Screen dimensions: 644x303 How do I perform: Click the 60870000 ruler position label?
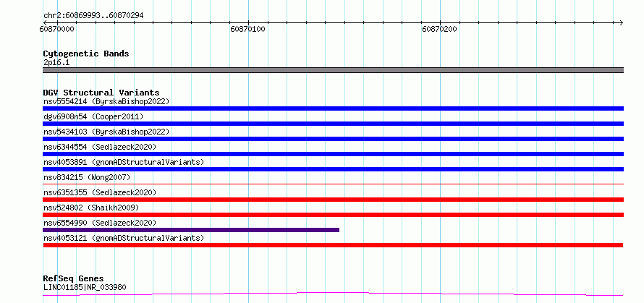(57, 30)
